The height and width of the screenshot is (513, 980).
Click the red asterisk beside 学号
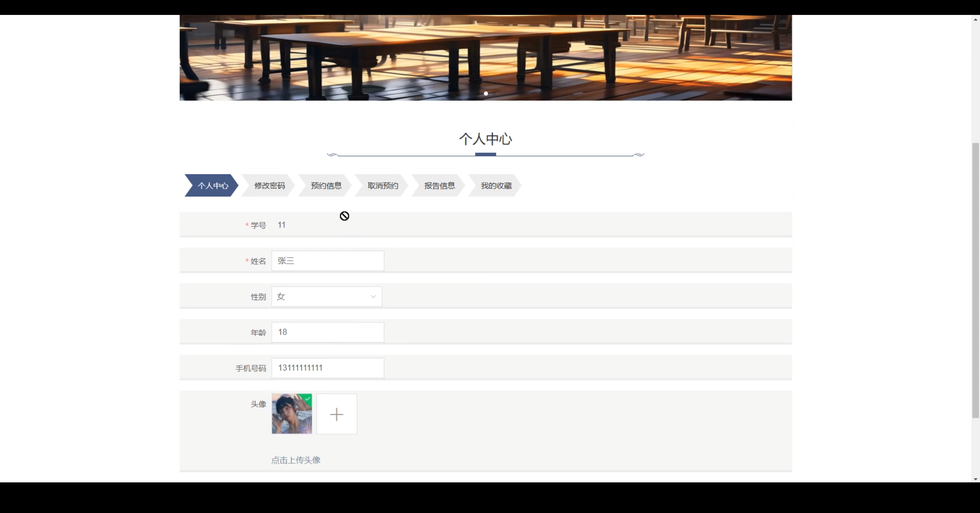(x=247, y=225)
